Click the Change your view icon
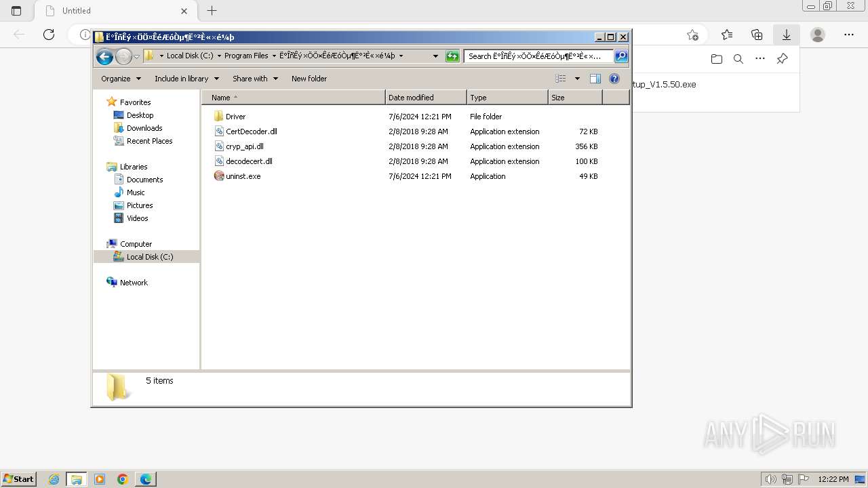Screen dimensions: 868x488 (x=561, y=79)
